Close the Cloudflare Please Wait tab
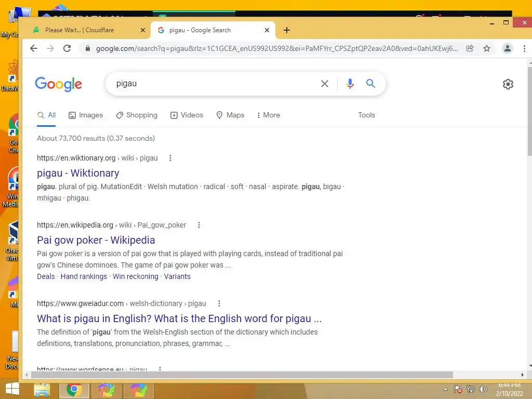This screenshot has width=532, height=399. [x=143, y=30]
